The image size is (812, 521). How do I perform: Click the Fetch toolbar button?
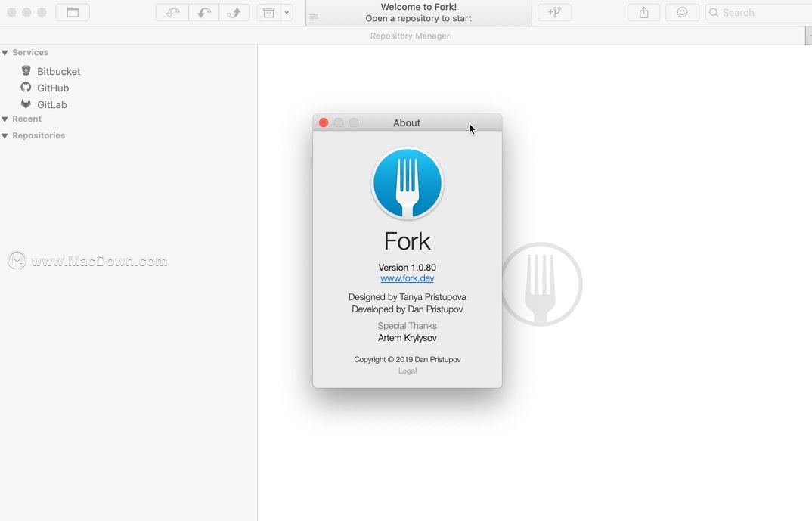point(172,12)
